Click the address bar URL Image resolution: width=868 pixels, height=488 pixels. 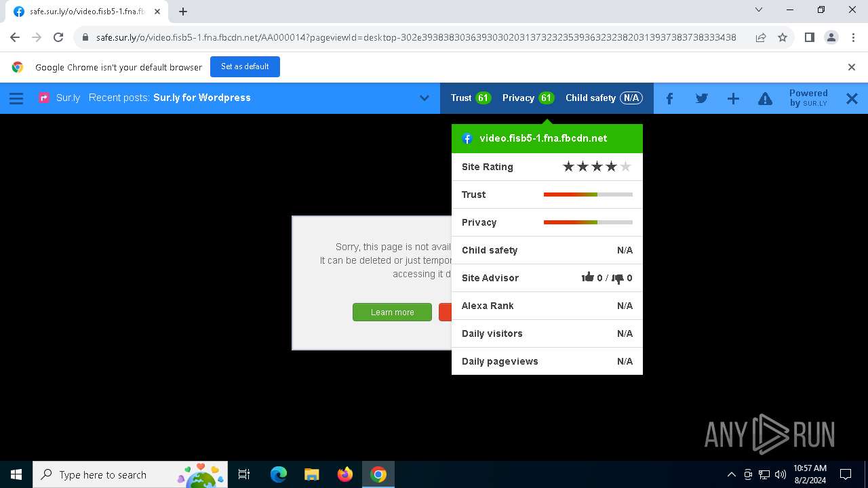click(416, 38)
